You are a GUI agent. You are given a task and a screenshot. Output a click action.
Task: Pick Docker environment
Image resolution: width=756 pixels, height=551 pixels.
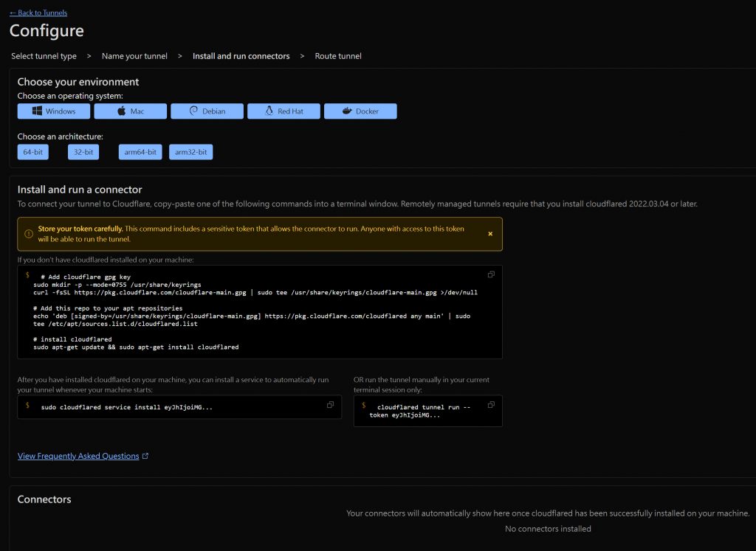(x=360, y=111)
